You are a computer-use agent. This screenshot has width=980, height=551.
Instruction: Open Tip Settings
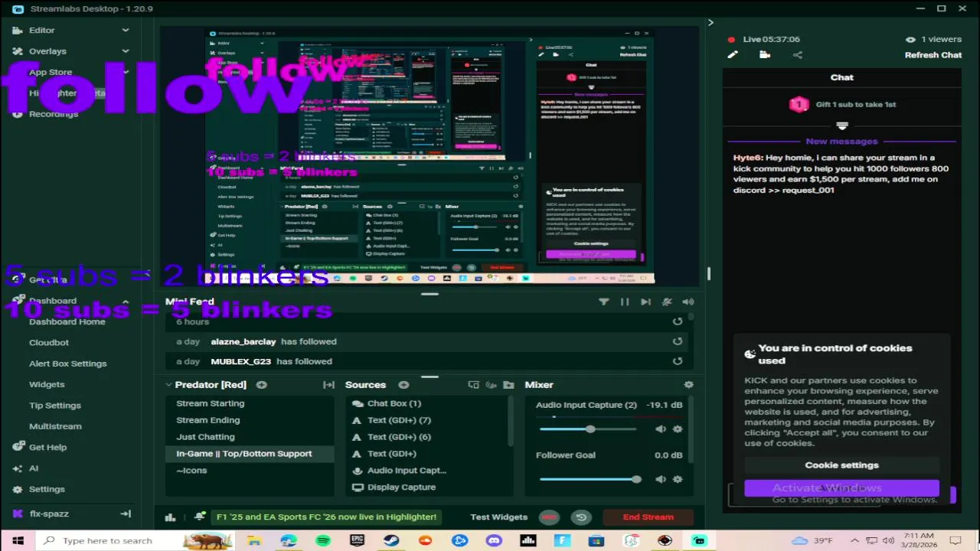click(x=55, y=406)
